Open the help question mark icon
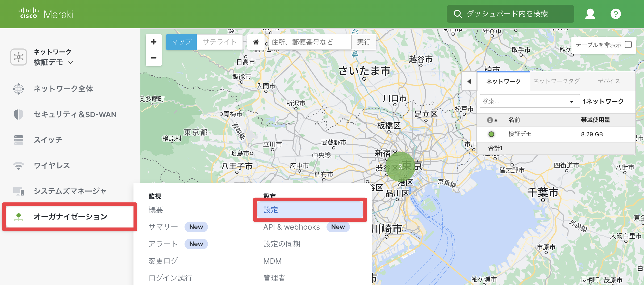 coord(616,14)
